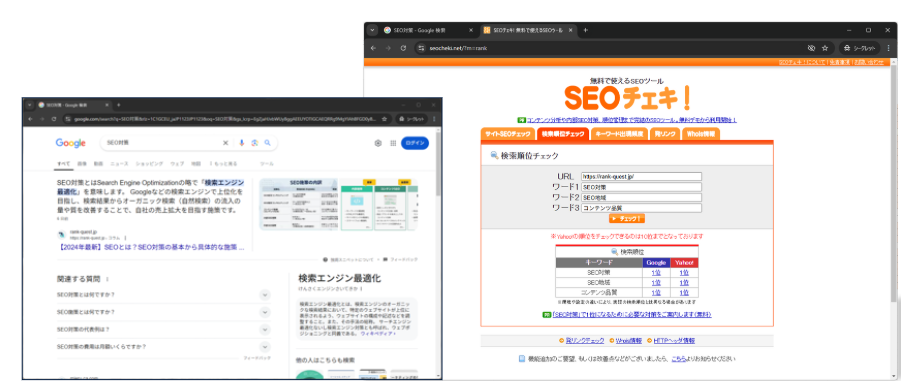Switch to the Whois情報 tab
This screenshot has width=901, height=381.
[x=700, y=133]
